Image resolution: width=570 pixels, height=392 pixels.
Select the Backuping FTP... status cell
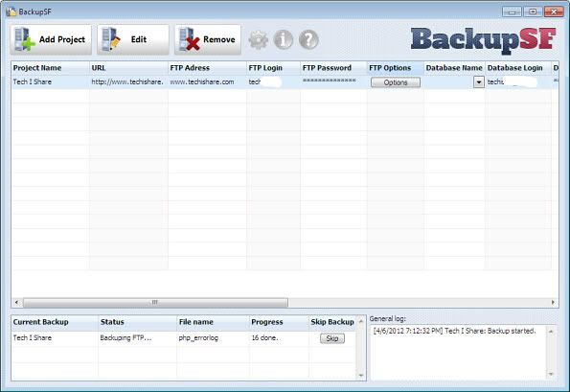(137, 338)
